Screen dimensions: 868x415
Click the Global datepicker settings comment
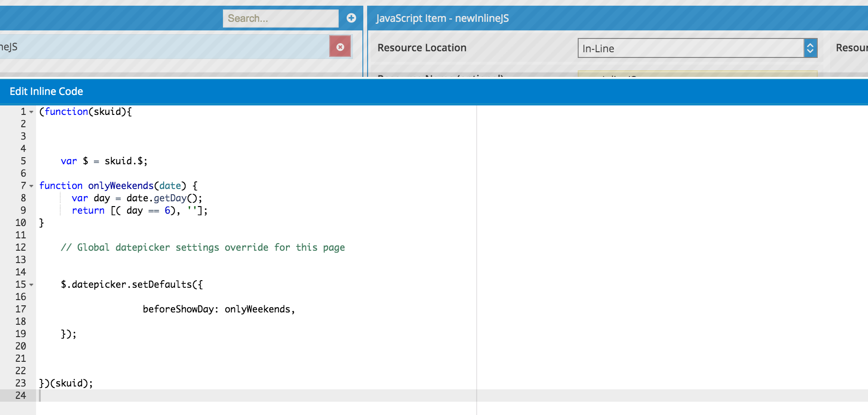[x=203, y=247]
